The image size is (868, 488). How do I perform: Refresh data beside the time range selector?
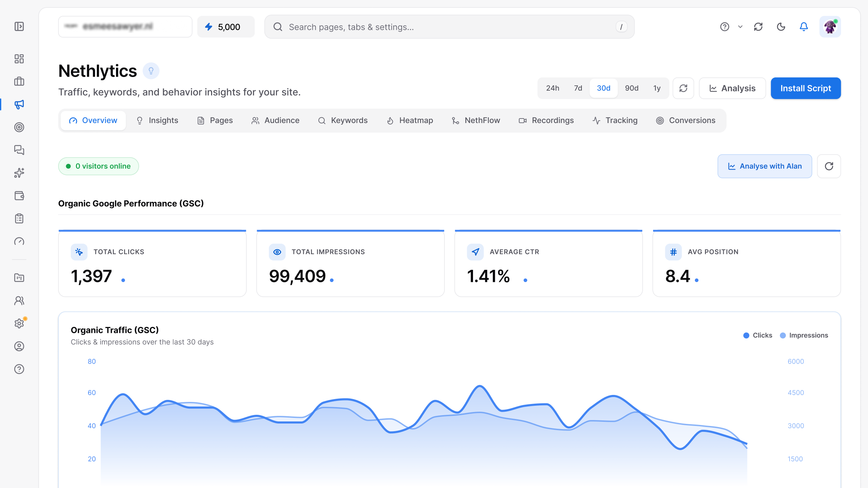point(683,88)
